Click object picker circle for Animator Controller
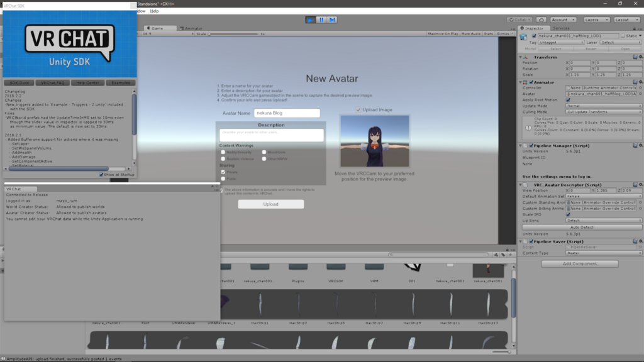The image size is (644, 362). 640,88
